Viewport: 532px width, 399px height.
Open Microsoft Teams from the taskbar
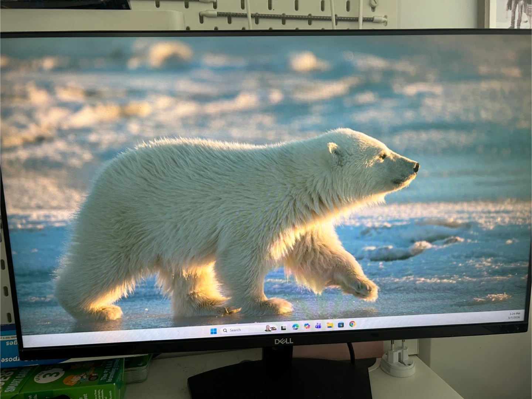[x=318, y=325]
